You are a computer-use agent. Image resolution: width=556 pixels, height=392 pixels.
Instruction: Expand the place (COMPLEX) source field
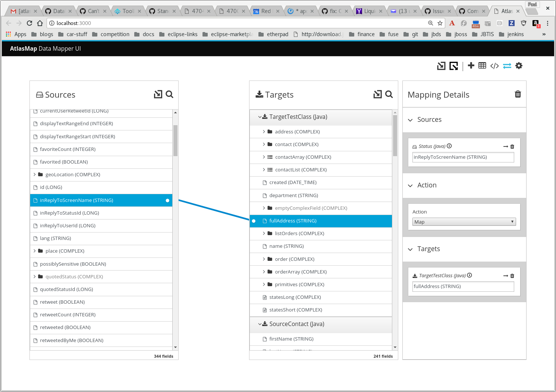click(x=34, y=251)
